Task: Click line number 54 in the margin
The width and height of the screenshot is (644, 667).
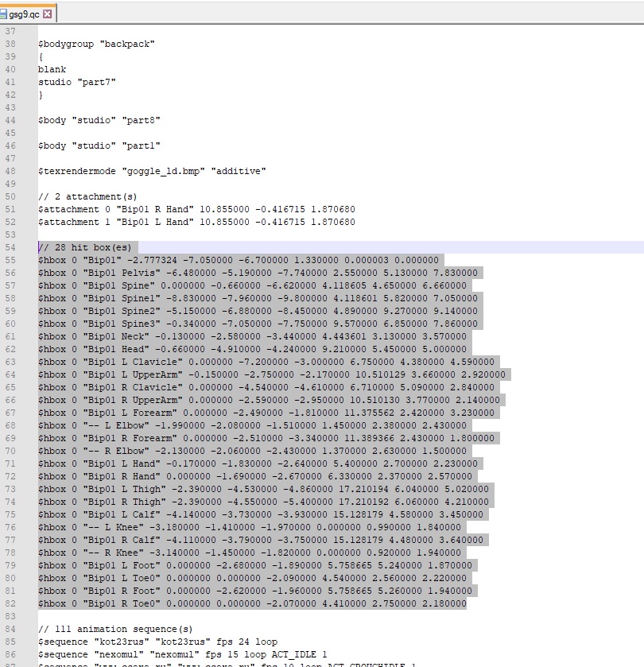Action: pos(10,247)
